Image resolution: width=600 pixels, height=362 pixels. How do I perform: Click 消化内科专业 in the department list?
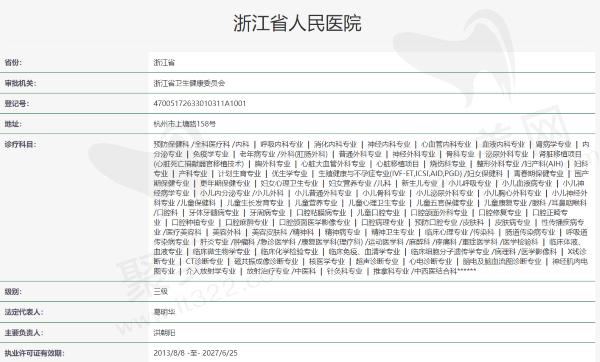pyautogui.click(x=335, y=144)
